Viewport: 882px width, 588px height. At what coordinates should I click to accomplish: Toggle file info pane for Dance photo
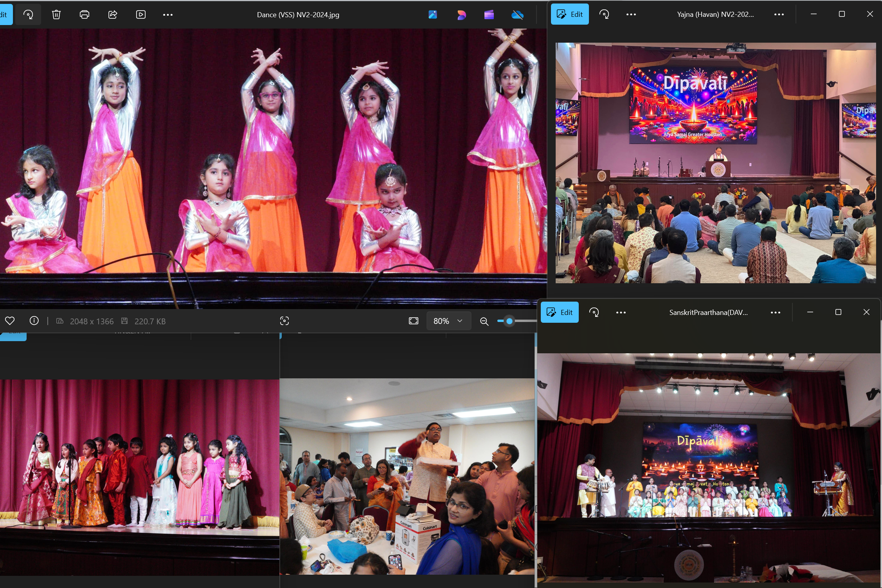[x=34, y=321]
